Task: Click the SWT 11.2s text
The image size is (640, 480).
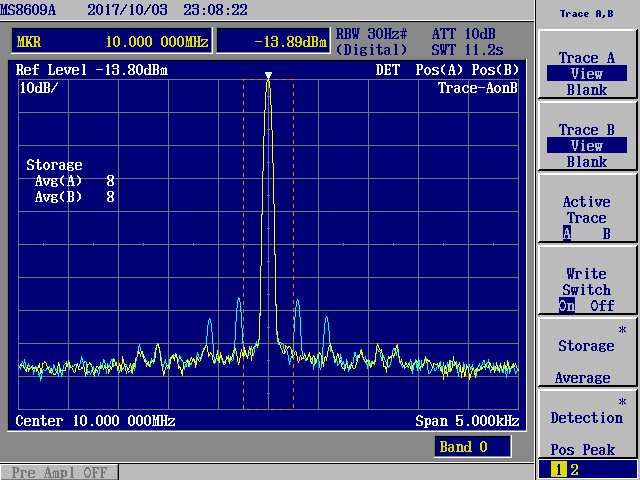Action: coord(467,50)
